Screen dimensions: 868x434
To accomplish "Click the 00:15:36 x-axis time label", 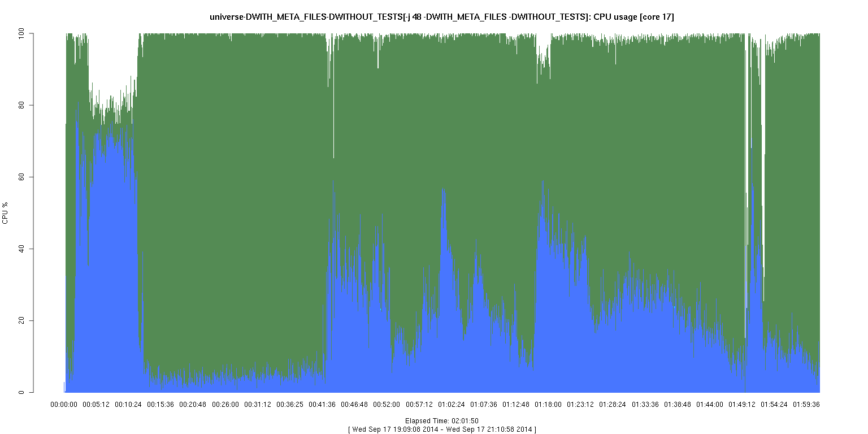I will click(160, 405).
